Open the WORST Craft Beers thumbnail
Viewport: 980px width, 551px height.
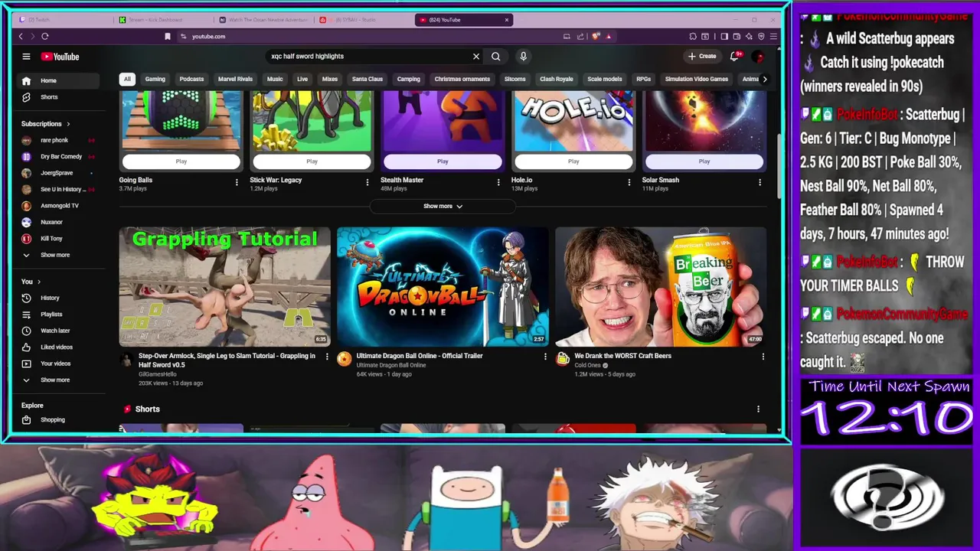click(661, 287)
